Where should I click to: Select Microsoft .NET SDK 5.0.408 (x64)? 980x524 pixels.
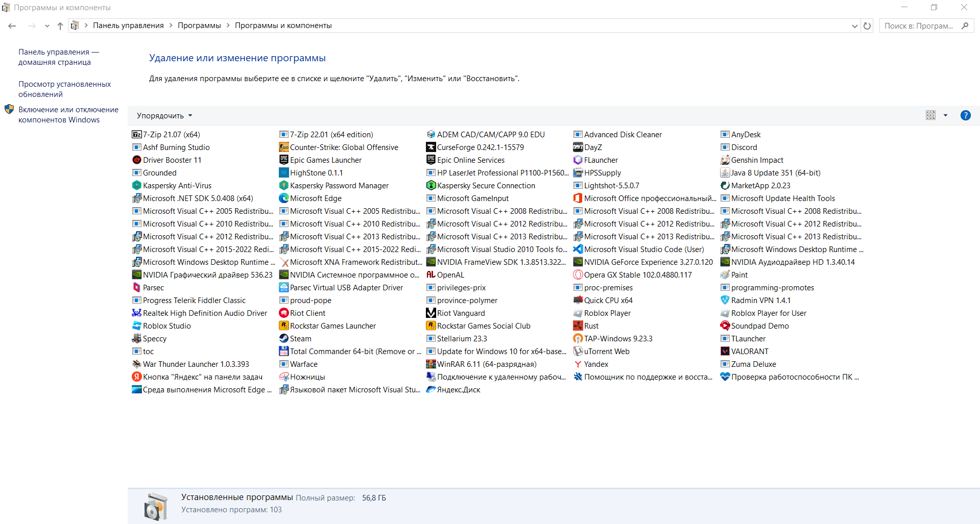coord(193,198)
